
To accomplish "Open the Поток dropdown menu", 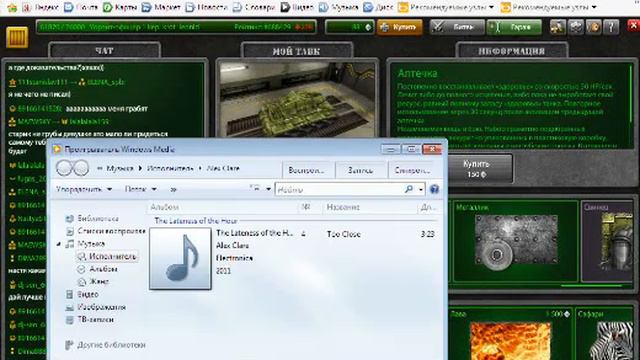I will pos(140,189).
